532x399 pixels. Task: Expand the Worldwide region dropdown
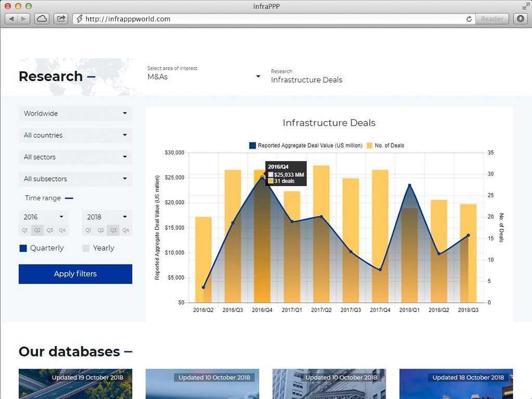[x=75, y=113]
